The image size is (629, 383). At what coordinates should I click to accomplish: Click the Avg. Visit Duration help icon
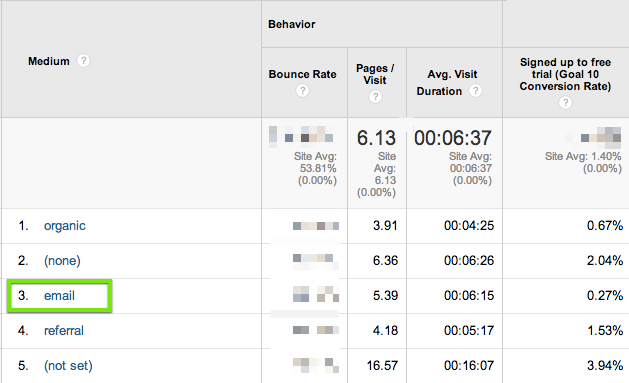pos(475,91)
